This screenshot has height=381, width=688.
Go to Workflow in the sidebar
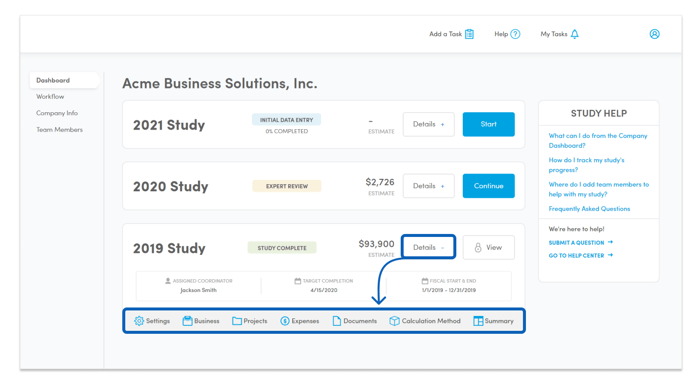click(x=50, y=97)
